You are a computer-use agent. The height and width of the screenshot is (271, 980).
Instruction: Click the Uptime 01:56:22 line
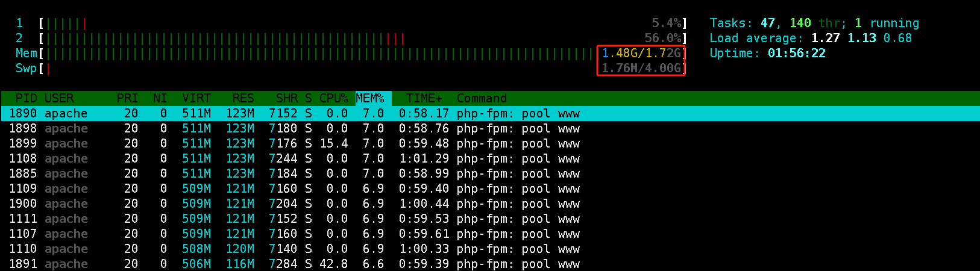(x=767, y=53)
